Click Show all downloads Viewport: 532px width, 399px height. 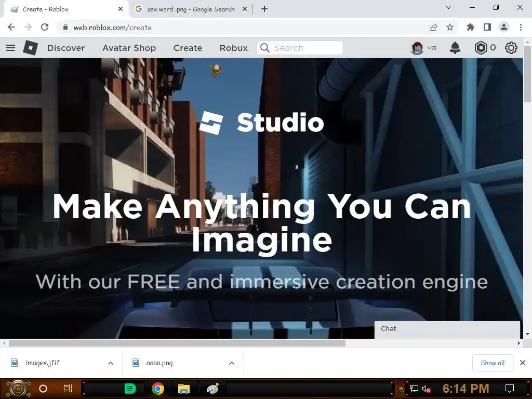(x=493, y=363)
